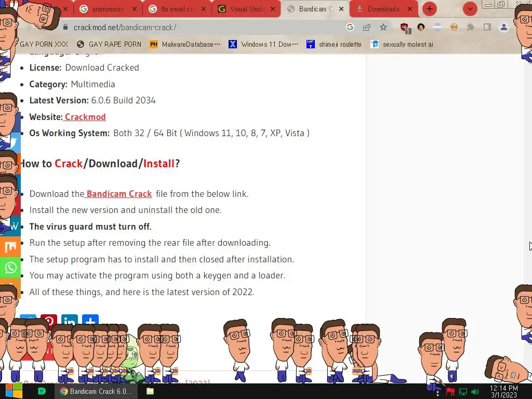This screenshot has height=399, width=532.
Task: Click the 'License: Download Cracked' line
Action: 84,68
